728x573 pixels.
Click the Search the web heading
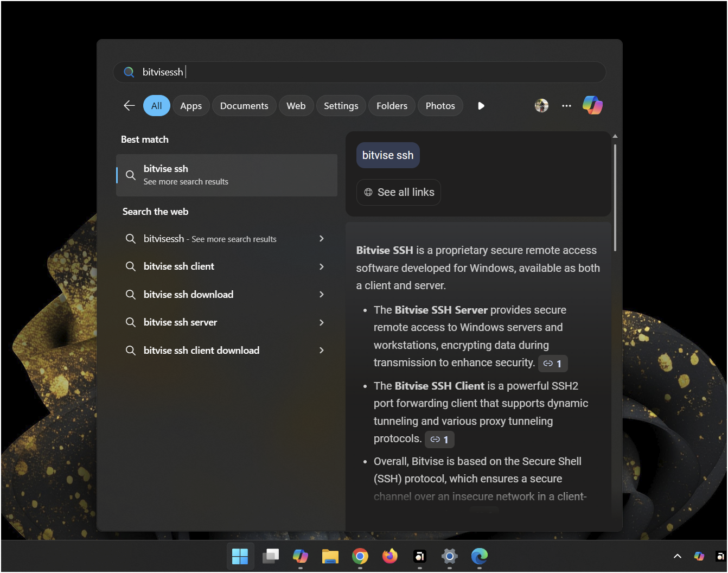(156, 212)
